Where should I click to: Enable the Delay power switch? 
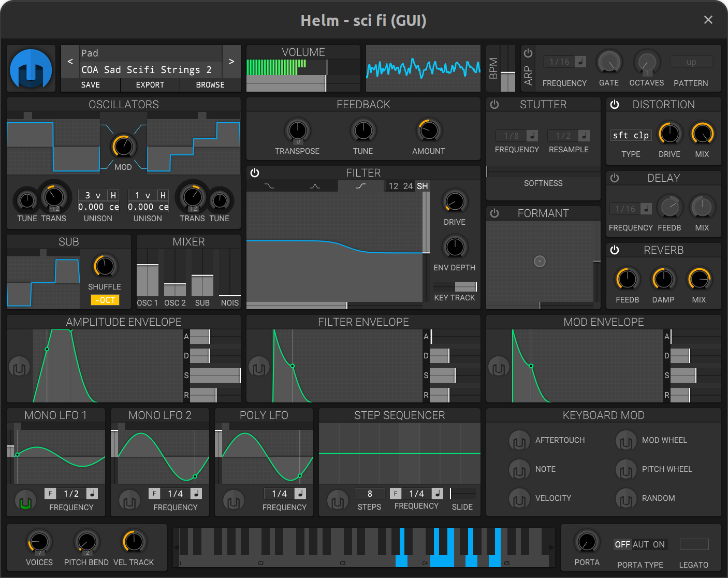click(x=615, y=178)
